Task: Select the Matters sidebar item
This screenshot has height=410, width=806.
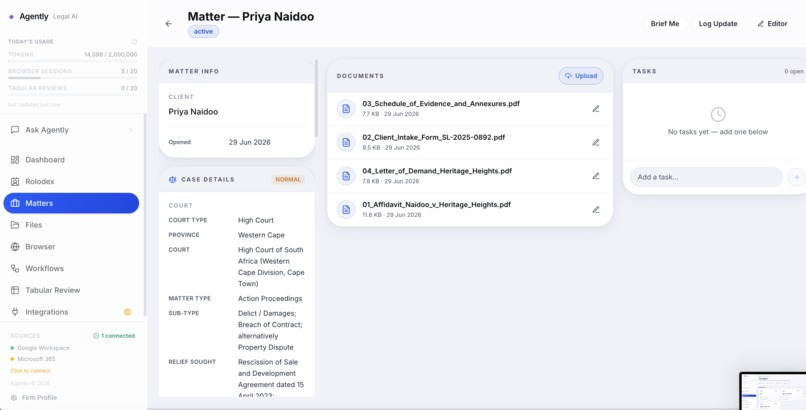Action: click(x=71, y=203)
